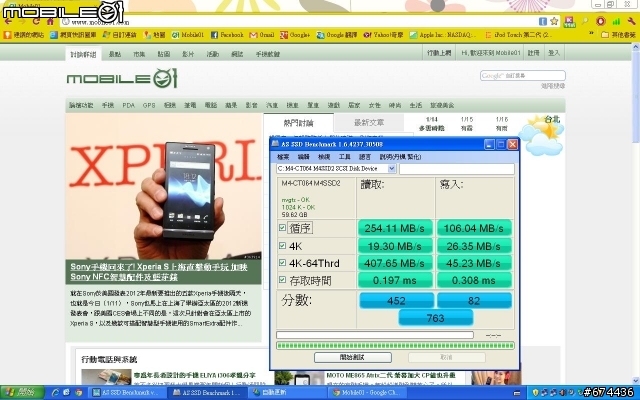Switch to the 最新文章 tab
Image resolution: width=640 pixels, height=400 pixels.
pyautogui.click(x=369, y=122)
